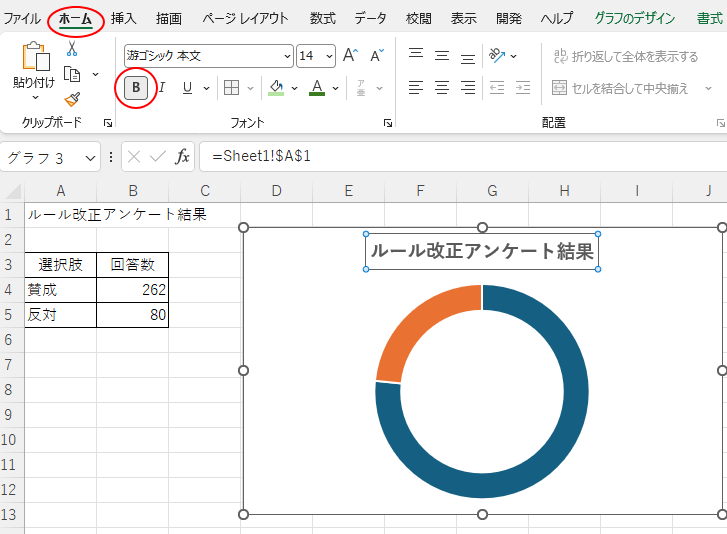Select the chart title ルール改正アンケート結果
Screen dimensions: 727x534
click(x=482, y=251)
